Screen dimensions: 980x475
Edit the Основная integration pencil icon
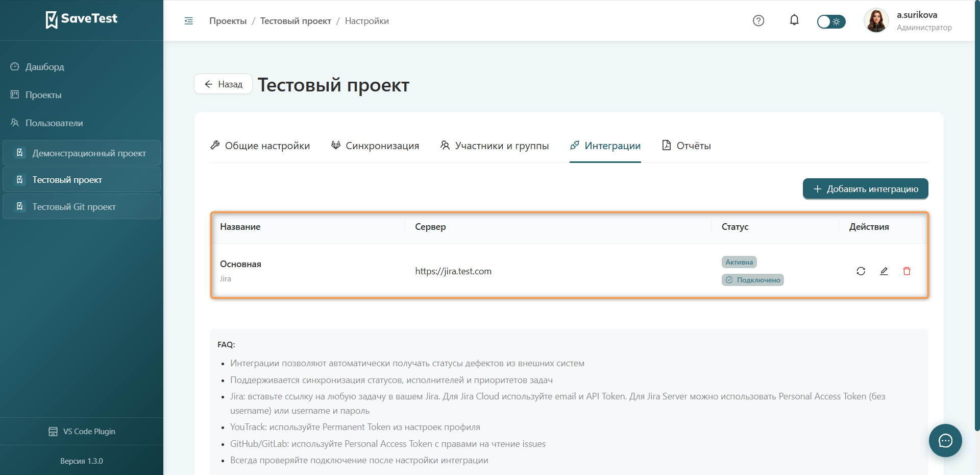[x=884, y=271]
